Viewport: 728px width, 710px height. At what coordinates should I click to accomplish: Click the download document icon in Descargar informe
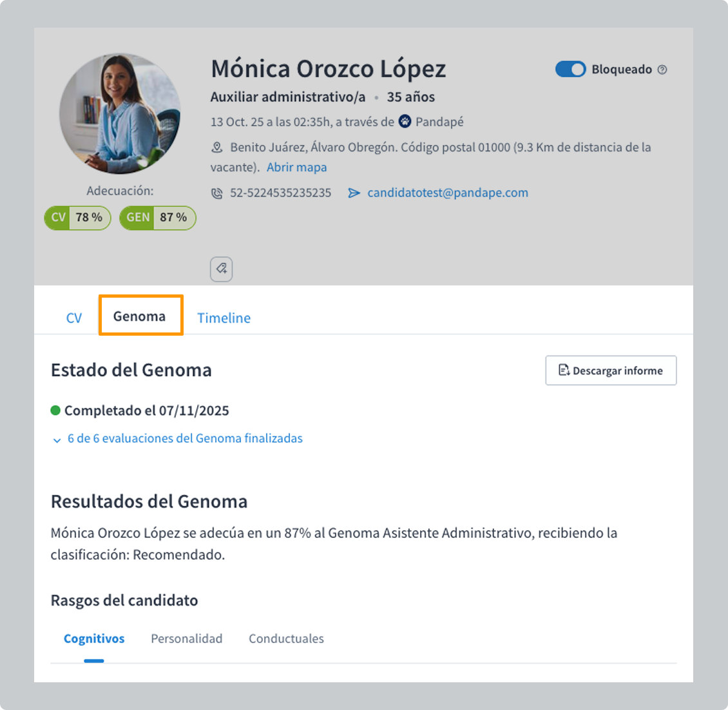coord(564,370)
